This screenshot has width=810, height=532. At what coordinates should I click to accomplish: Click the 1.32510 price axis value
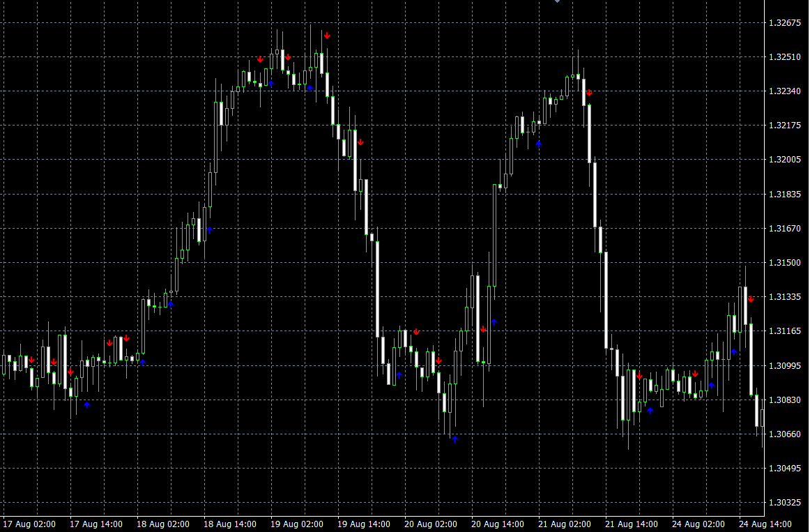[785, 56]
